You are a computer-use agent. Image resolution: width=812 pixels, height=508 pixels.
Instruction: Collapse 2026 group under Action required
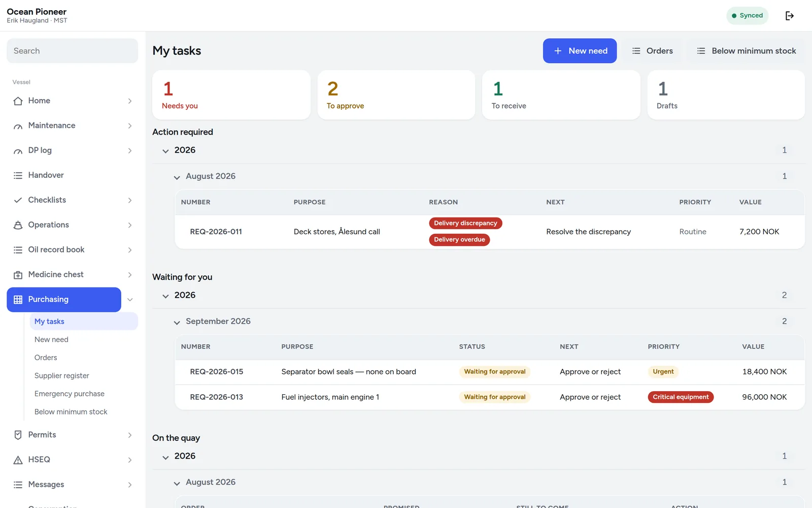(x=165, y=151)
